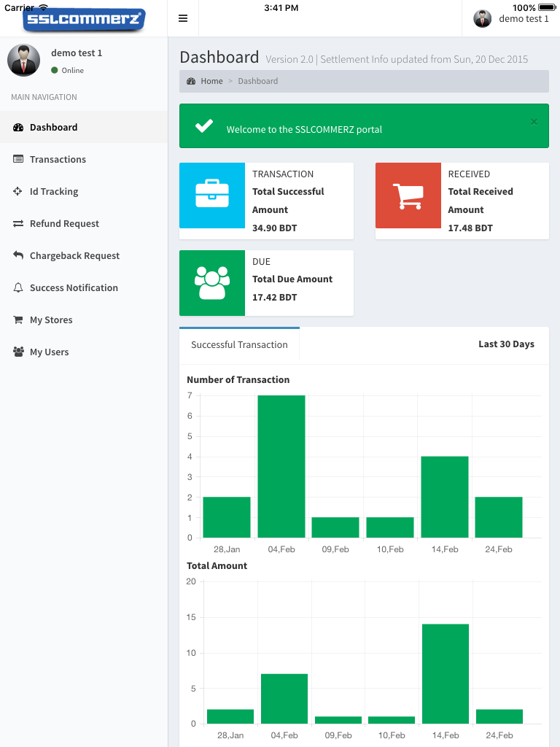Open the demo test 1 profile avatar in header

point(483,18)
